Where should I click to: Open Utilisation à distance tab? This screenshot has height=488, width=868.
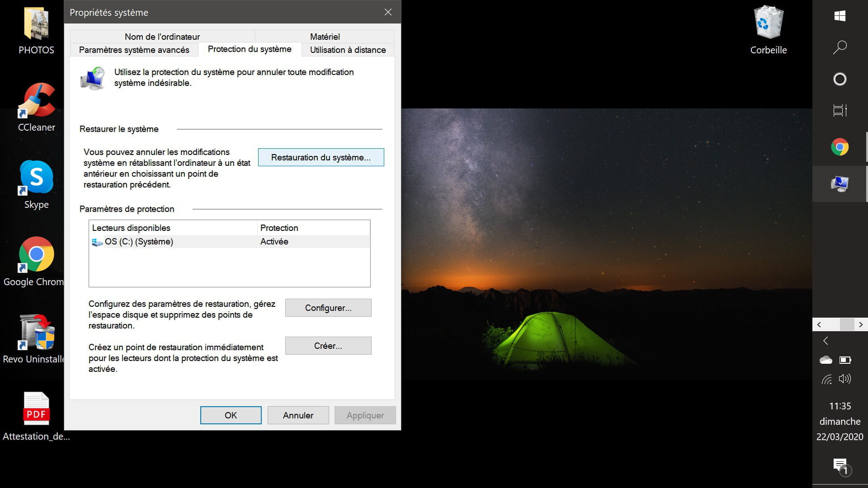tap(348, 50)
